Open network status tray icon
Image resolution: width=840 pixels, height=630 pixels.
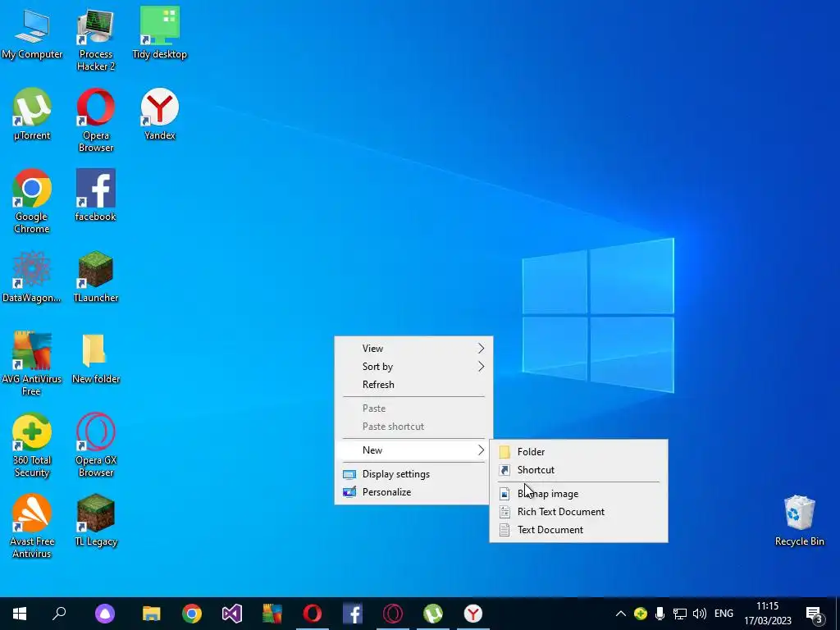coord(680,614)
